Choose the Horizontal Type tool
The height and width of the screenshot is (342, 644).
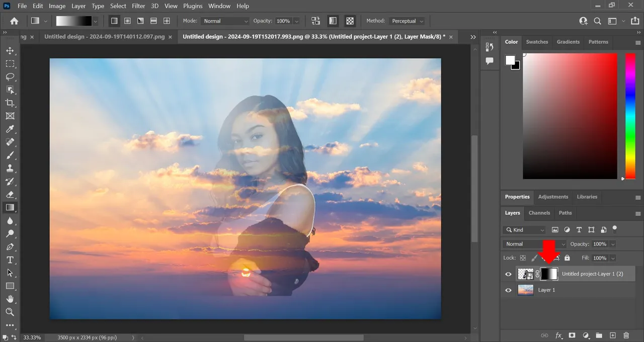[x=10, y=260]
